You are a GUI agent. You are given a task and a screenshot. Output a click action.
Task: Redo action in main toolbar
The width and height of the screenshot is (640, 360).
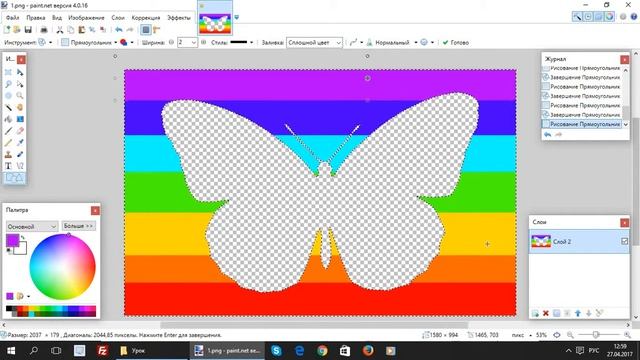(130, 30)
